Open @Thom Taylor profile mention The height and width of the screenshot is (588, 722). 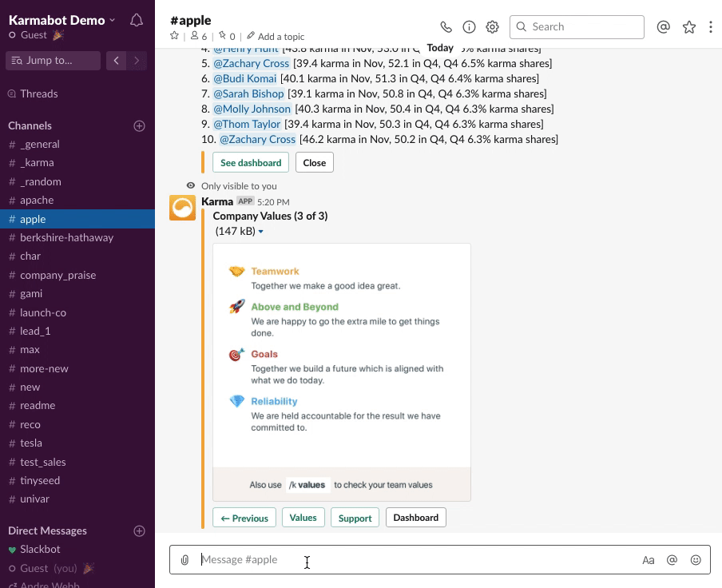pos(247,125)
